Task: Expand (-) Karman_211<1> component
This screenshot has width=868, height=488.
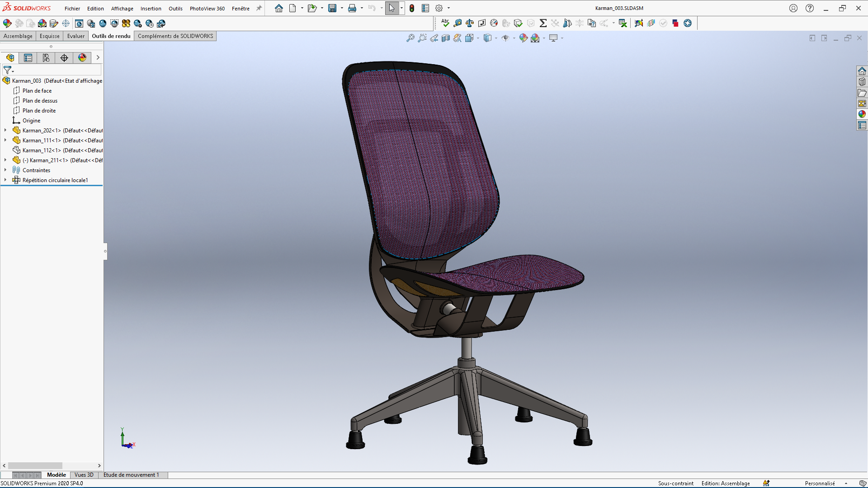Action: tap(5, 160)
